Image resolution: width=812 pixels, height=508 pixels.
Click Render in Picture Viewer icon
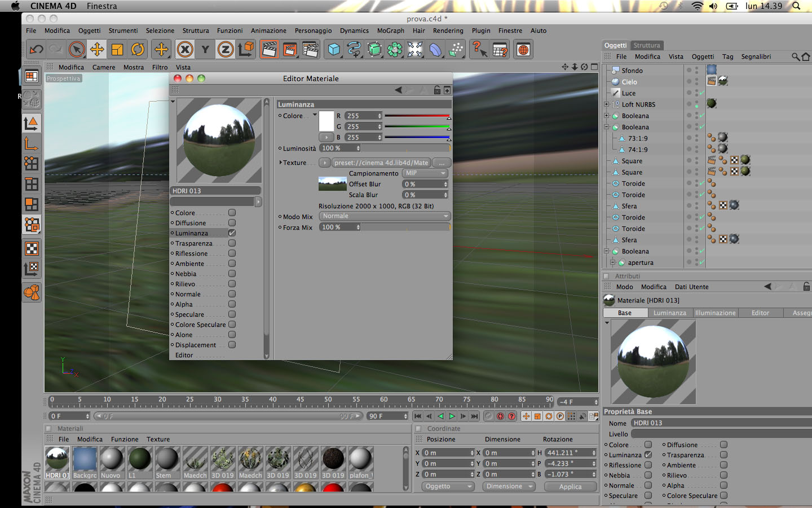click(290, 50)
